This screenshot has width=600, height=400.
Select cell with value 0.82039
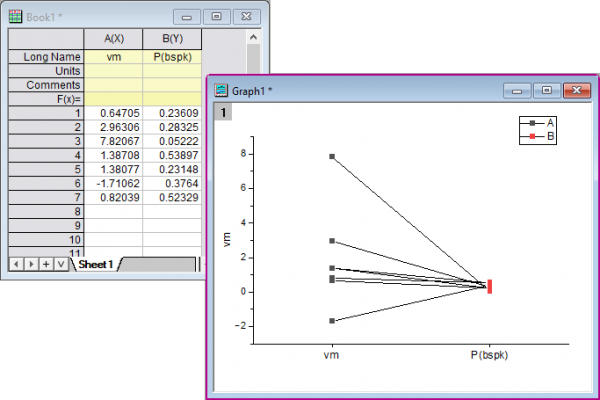[x=113, y=198]
